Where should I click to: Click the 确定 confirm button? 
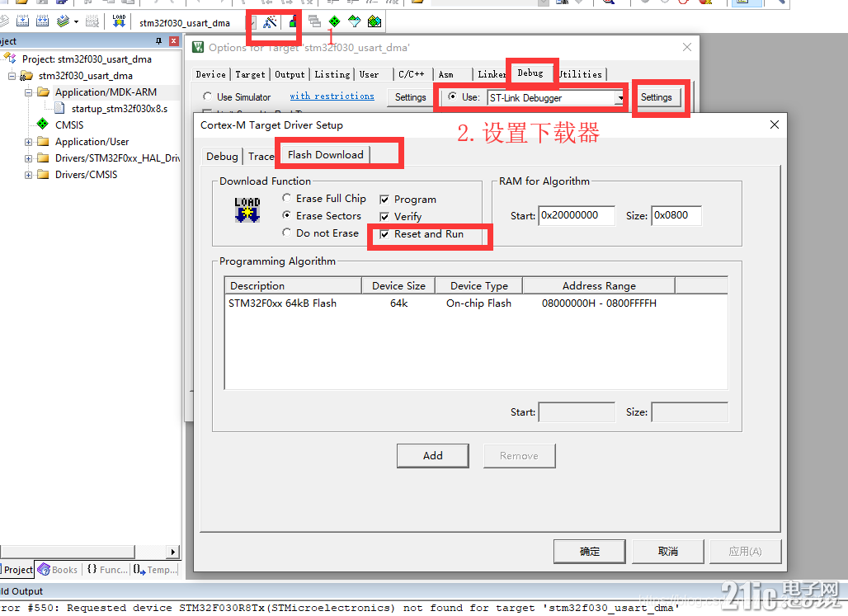(590, 551)
